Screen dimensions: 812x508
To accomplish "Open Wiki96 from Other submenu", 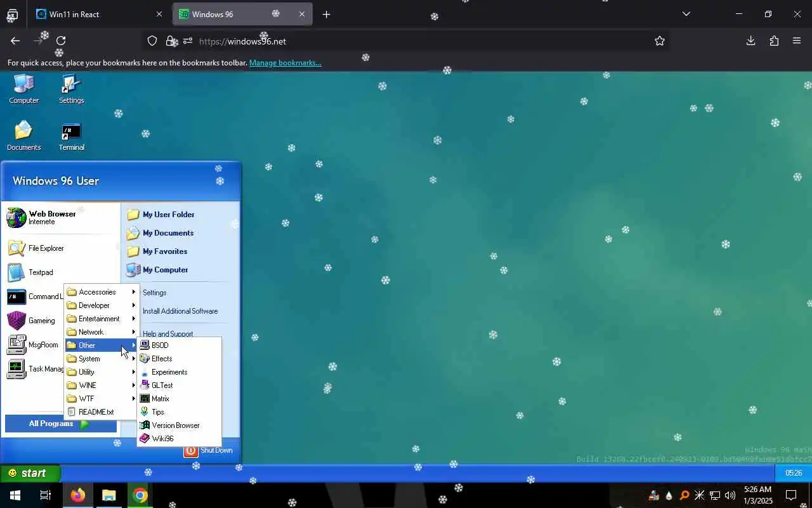I will [x=179, y=439].
